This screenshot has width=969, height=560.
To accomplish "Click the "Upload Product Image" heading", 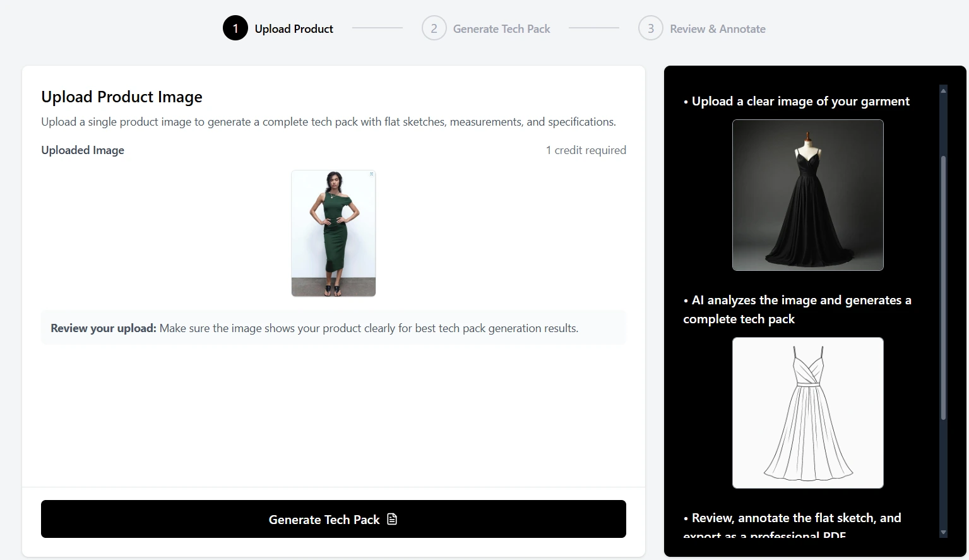I will [122, 97].
